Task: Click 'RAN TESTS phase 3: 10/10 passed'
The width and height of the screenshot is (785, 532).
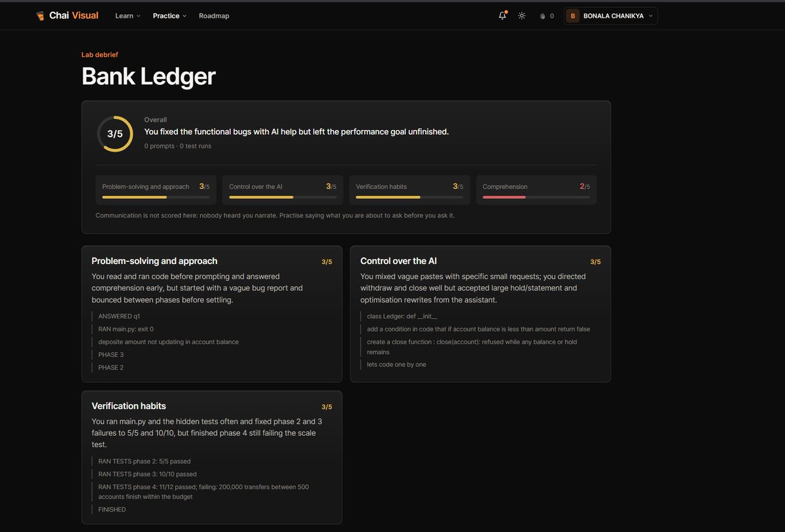Action: click(x=147, y=474)
